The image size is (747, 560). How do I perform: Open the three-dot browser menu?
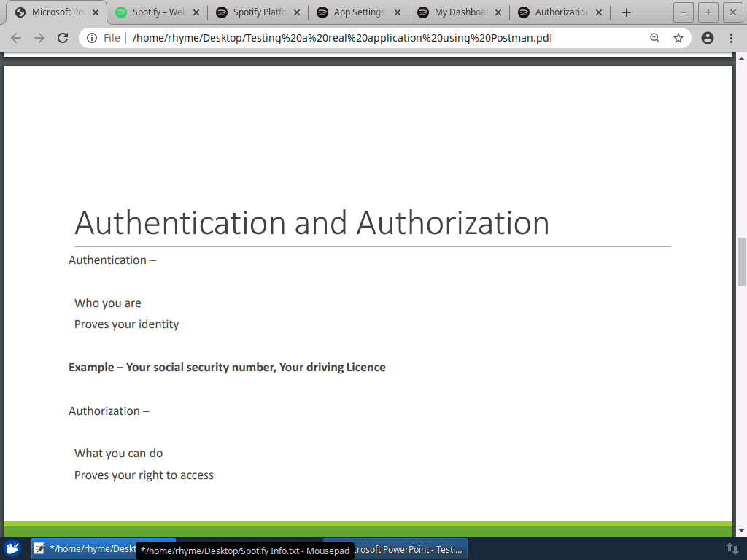(x=732, y=37)
